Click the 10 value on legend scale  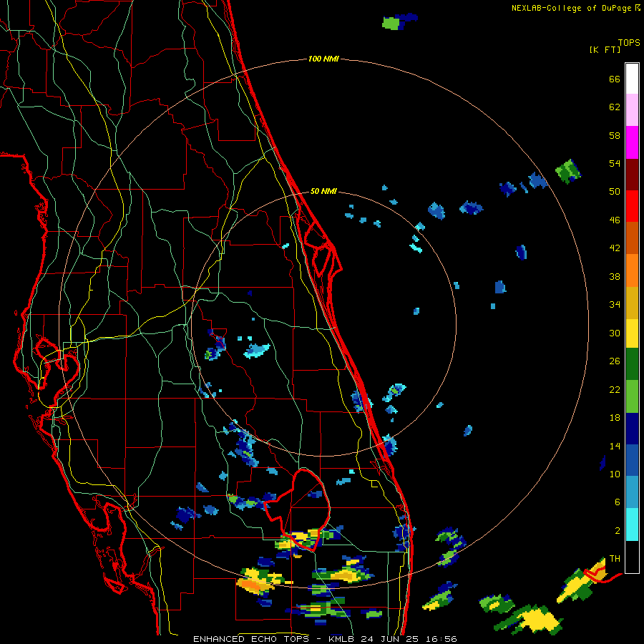pos(615,474)
